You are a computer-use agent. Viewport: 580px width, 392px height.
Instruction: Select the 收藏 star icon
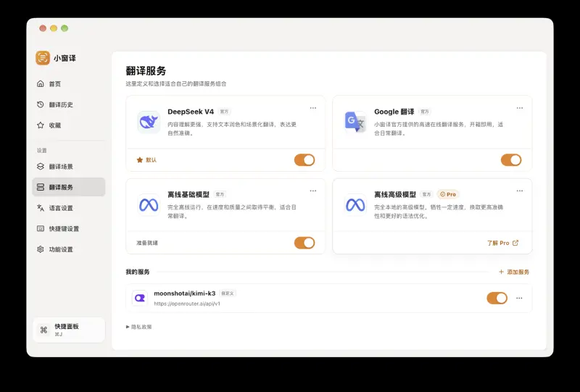coord(41,125)
